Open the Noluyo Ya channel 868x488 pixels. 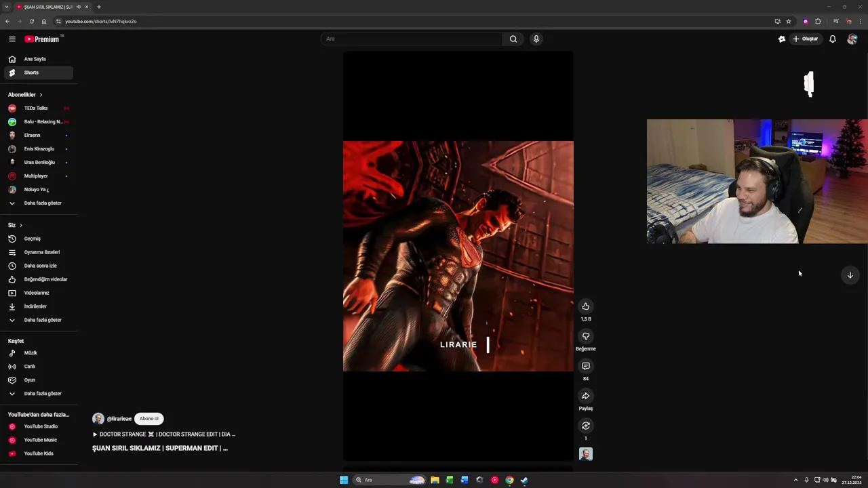pyautogui.click(x=39, y=190)
